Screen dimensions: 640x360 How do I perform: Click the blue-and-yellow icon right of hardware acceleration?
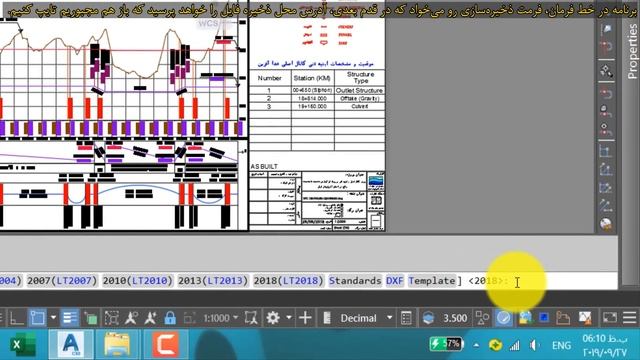[525, 318]
